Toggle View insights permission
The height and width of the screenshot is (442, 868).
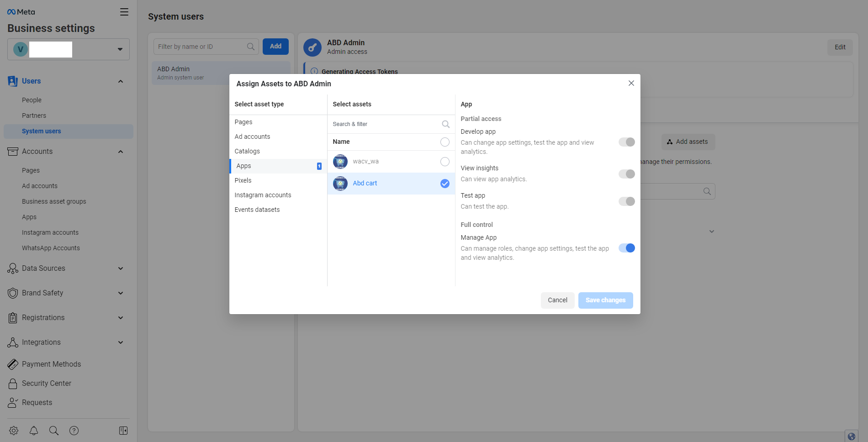click(627, 174)
